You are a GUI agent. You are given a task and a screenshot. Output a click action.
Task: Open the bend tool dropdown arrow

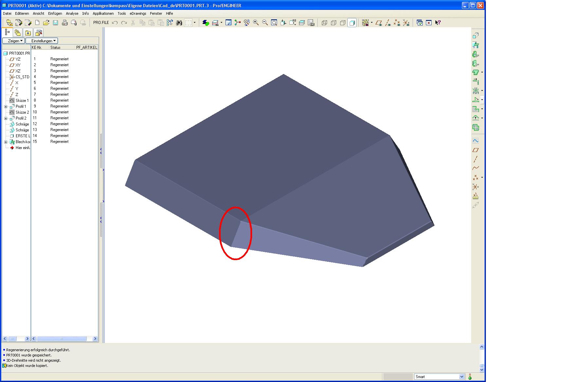coord(482,91)
